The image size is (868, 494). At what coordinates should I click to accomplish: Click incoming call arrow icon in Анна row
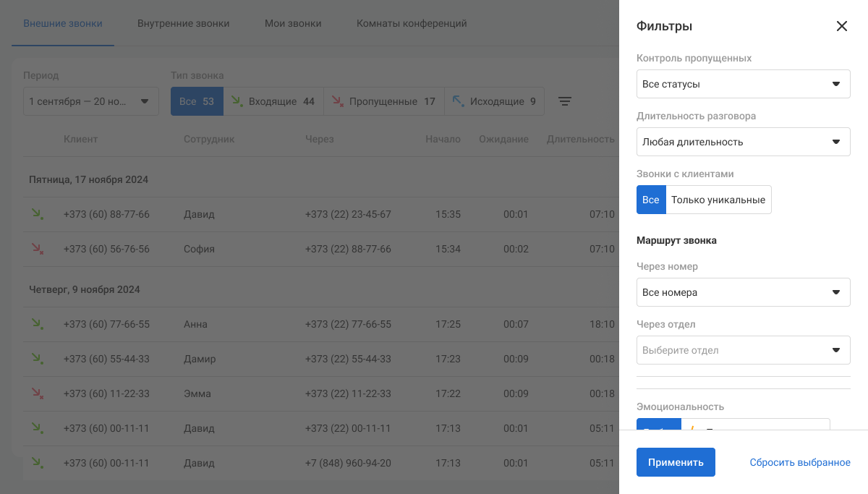[36, 323]
